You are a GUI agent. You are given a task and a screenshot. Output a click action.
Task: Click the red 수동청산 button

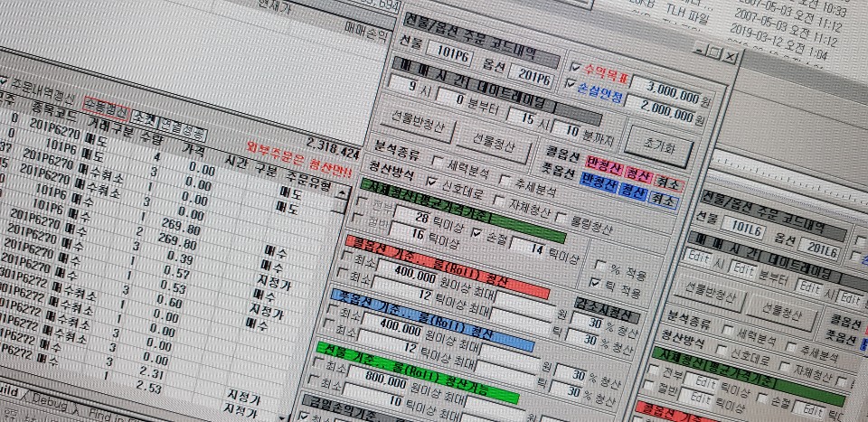106,110
